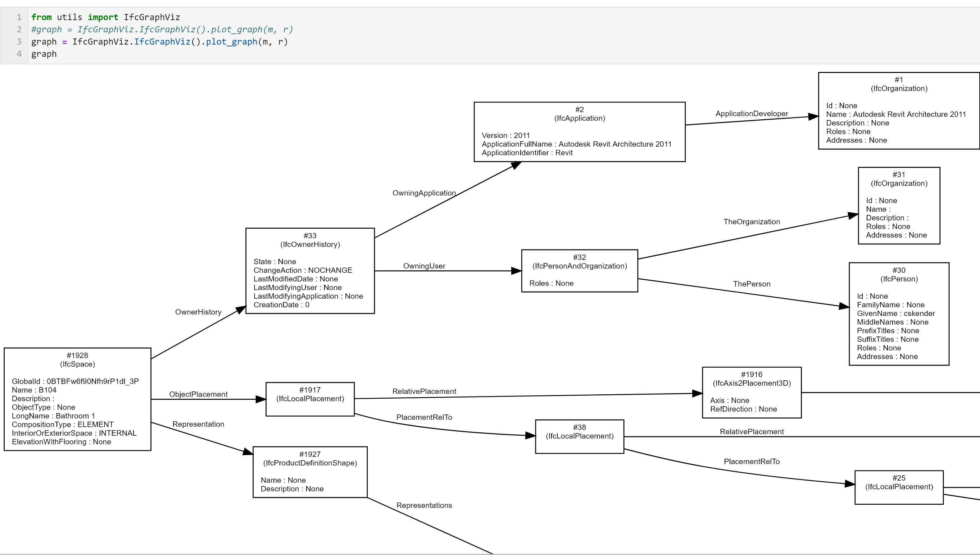The height and width of the screenshot is (555, 980).
Task: Click the #1916 IfcAxis2Placement3D node
Action: coord(751,392)
